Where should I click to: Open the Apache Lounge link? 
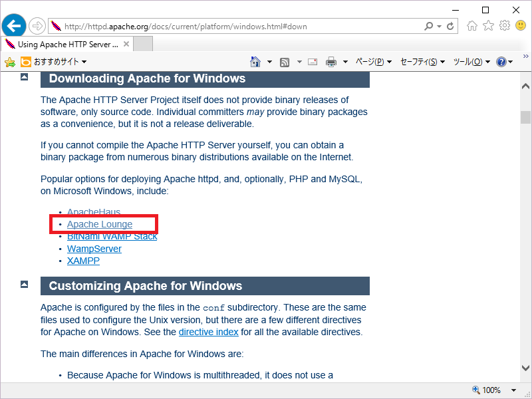point(99,224)
